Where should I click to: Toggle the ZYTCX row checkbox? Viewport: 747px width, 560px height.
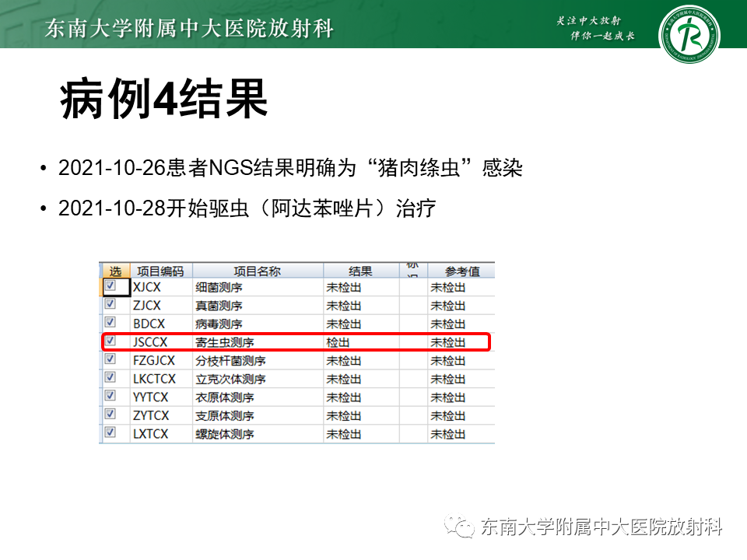coord(110,414)
